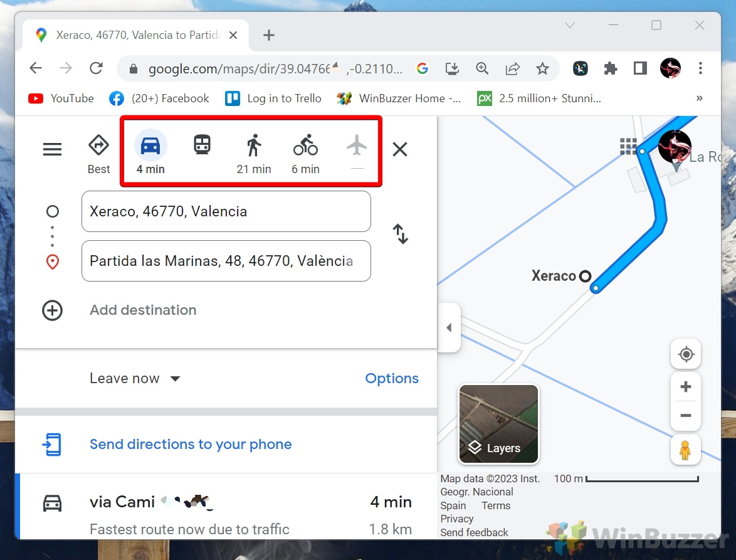Zoom out on the map

click(686, 415)
